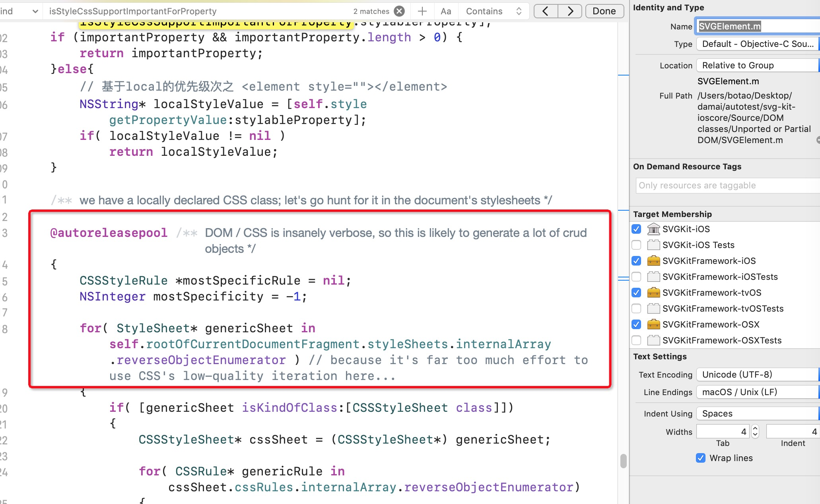The image size is (820, 504).
Task: Click the Indent width value field
Action: [x=793, y=431]
